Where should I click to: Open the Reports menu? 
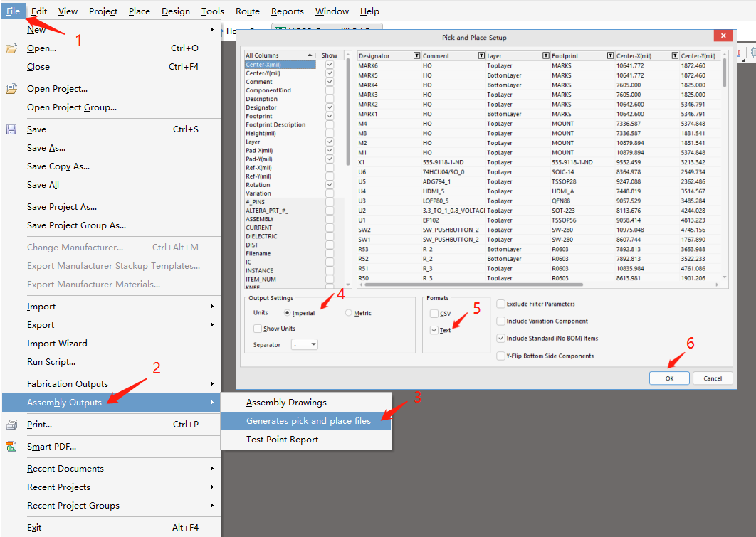(x=287, y=11)
